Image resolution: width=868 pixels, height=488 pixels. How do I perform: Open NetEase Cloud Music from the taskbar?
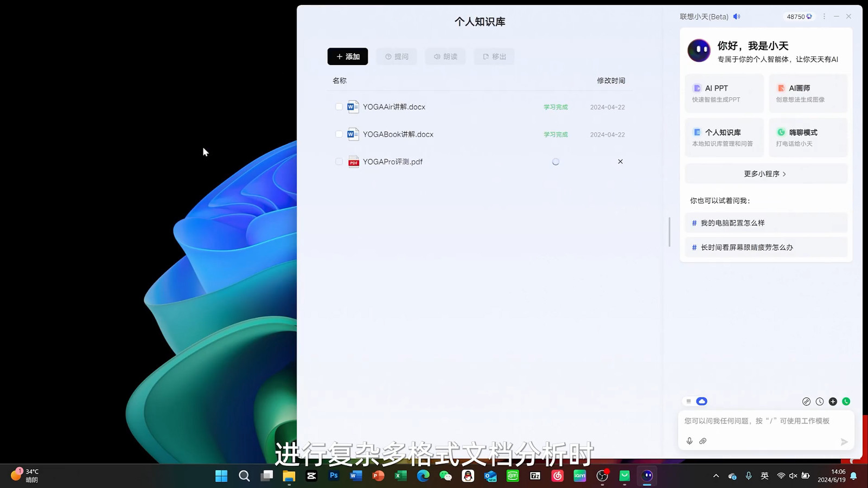[558, 476]
